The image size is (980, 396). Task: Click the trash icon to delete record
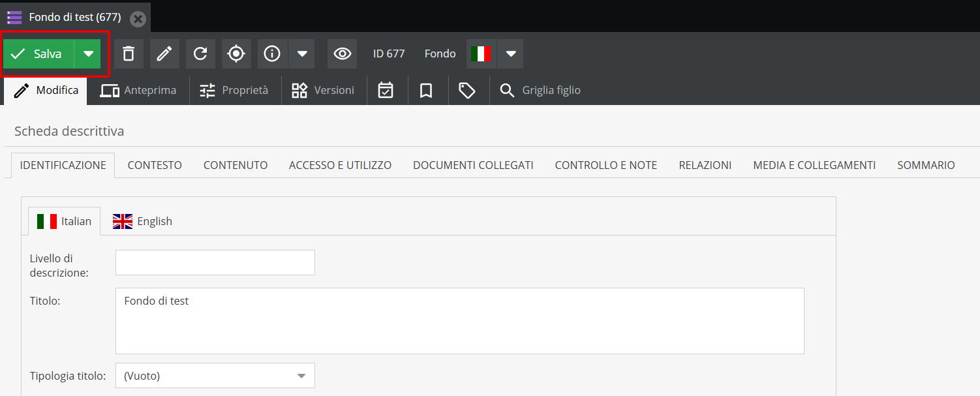(x=129, y=53)
